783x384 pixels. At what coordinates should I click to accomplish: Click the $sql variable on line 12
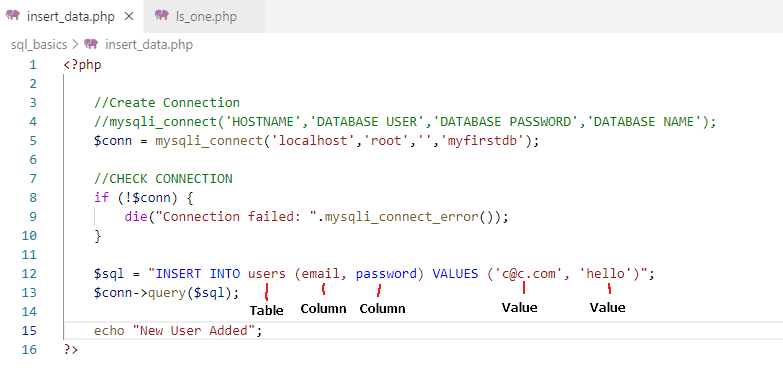(109, 274)
